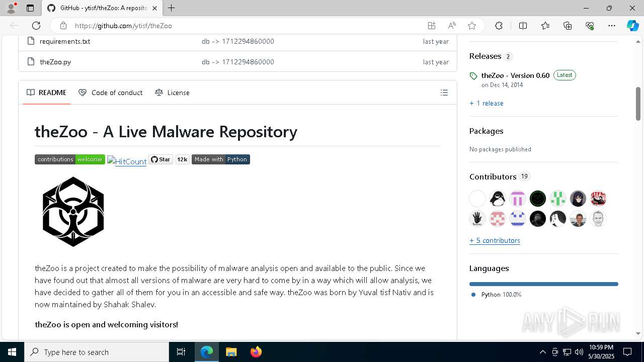Open requirements.txt file
Viewport: 644px width, 362px height.
coord(65,41)
